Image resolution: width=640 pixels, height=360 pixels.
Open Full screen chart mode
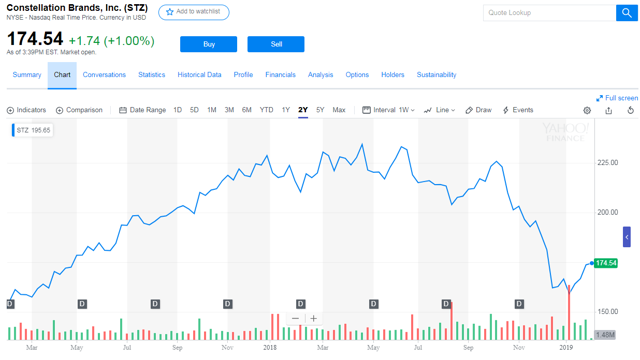coord(617,98)
